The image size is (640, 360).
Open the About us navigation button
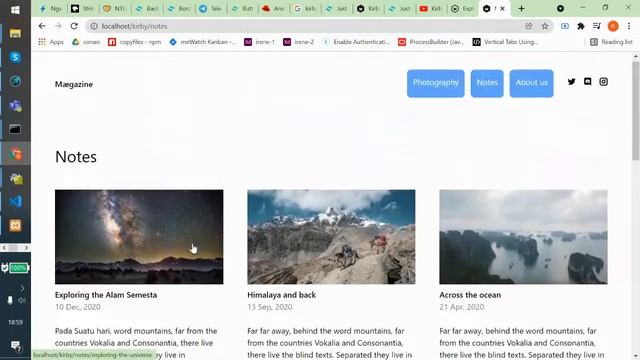[x=531, y=83]
